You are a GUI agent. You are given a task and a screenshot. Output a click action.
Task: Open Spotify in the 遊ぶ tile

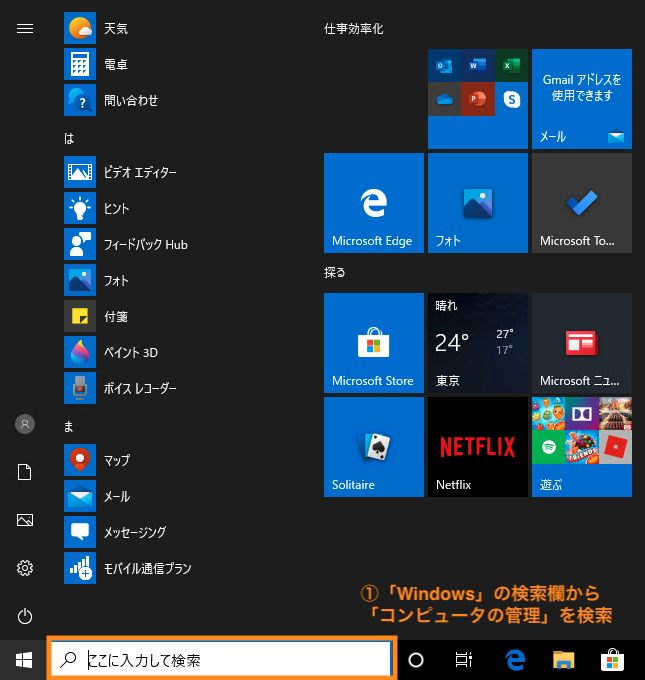click(549, 447)
